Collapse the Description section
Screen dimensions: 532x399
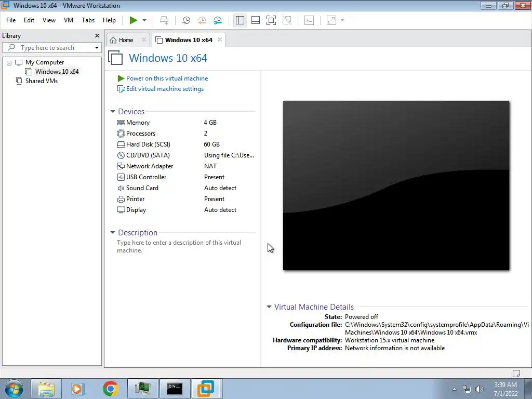pyautogui.click(x=113, y=233)
